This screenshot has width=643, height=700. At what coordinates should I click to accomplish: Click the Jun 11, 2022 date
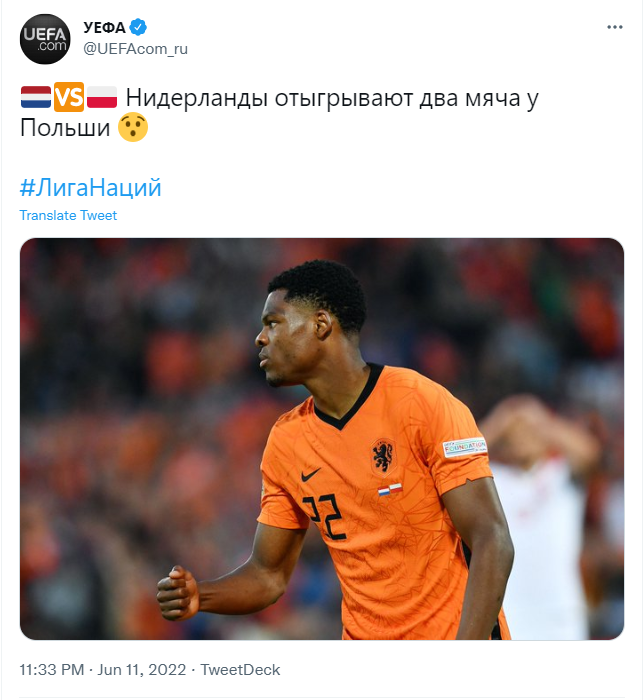coord(142,670)
